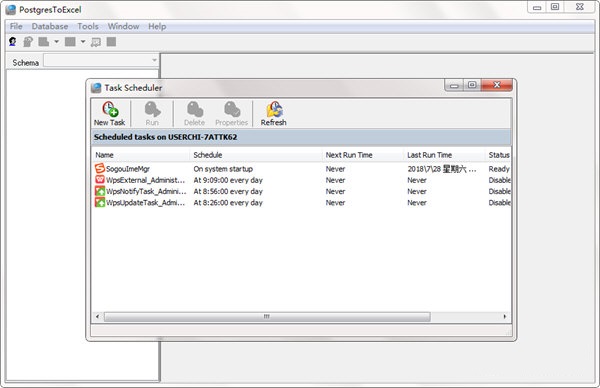Viewport: 600px width, 388px height.
Task: Click the New Task icon
Action: coord(110,109)
